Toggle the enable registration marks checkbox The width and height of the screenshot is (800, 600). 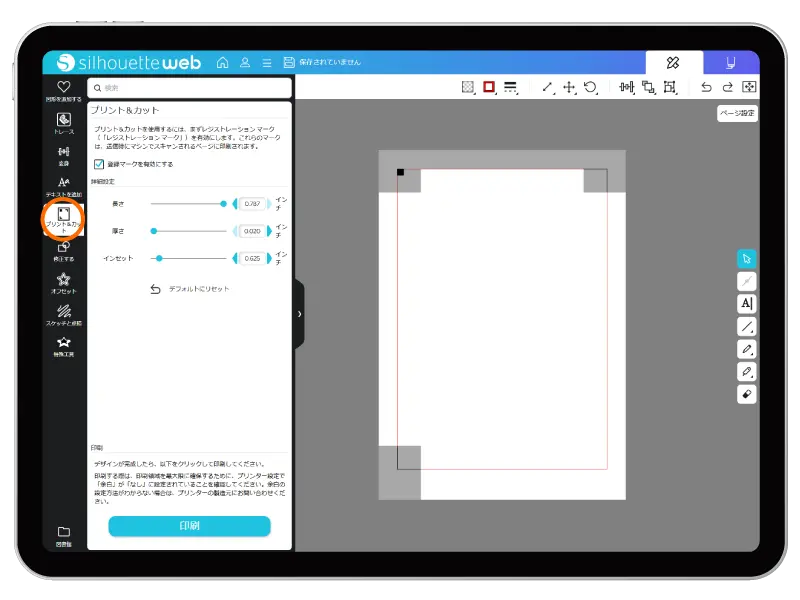click(99, 164)
